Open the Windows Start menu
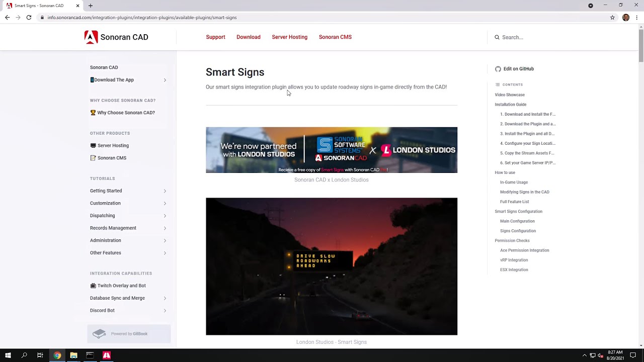This screenshot has width=644, height=362. pyautogui.click(x=8, y=355)
